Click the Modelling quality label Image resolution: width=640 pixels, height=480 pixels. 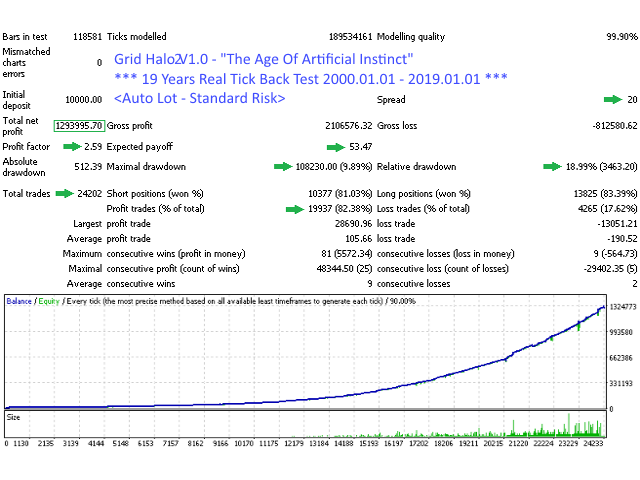(411, 37)
